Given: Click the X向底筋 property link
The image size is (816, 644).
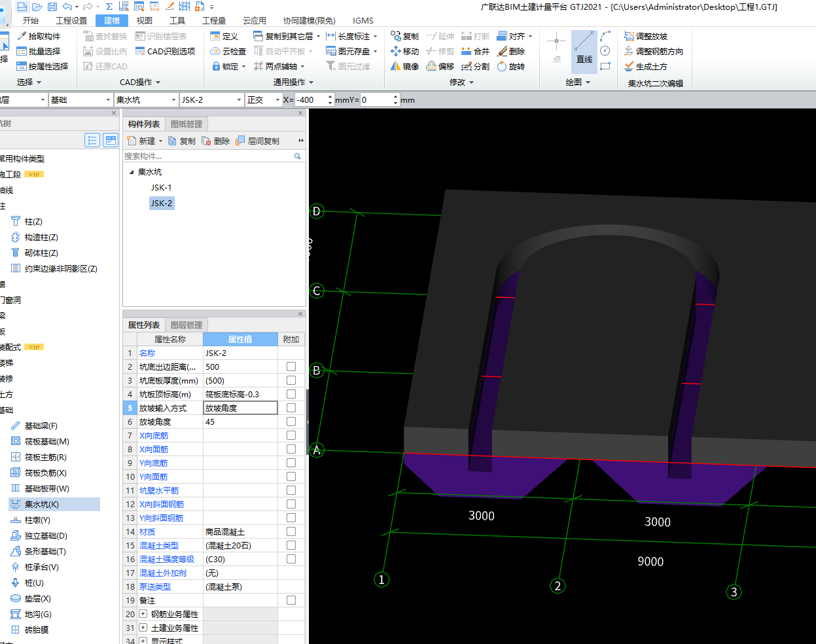Looking at the screenshot, I should [154, 435].
